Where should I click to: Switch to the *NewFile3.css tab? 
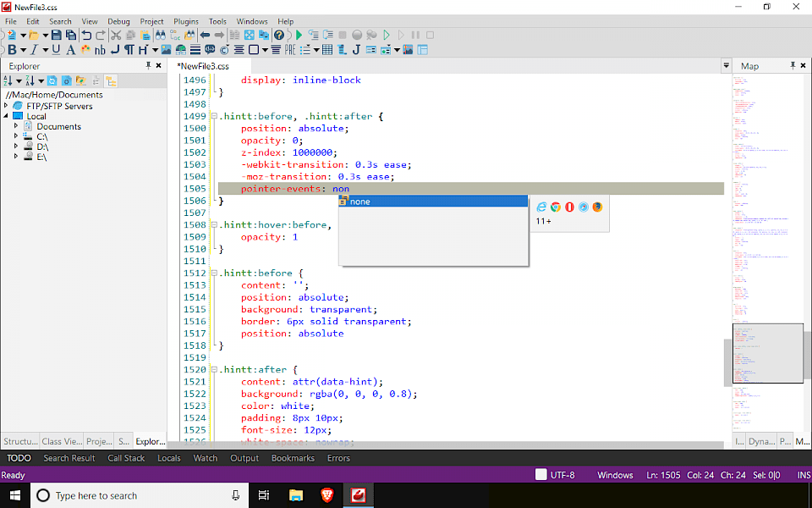pyautogui.click(x=203, y=66)
